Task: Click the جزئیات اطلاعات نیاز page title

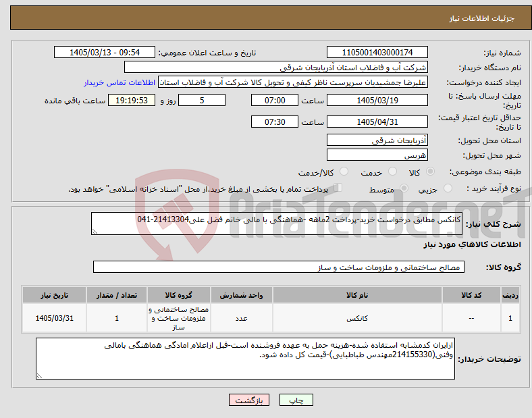Action: click(481, 18)
